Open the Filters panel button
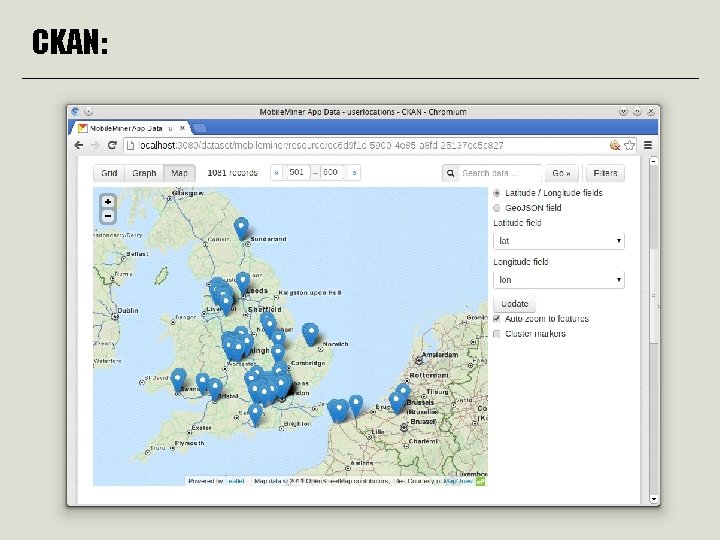Screen dimensions: 720x540 click(604, 173)
